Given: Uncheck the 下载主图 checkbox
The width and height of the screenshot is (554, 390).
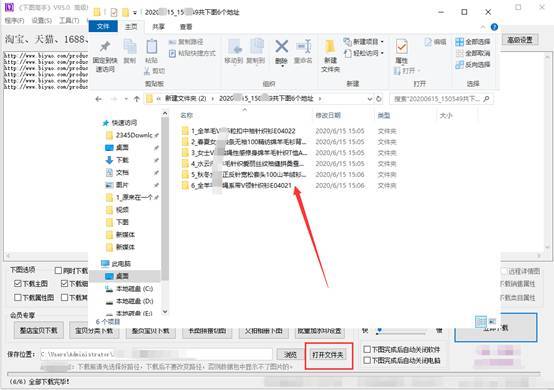Looking at the screenshot, I should [x=18, y=283].
